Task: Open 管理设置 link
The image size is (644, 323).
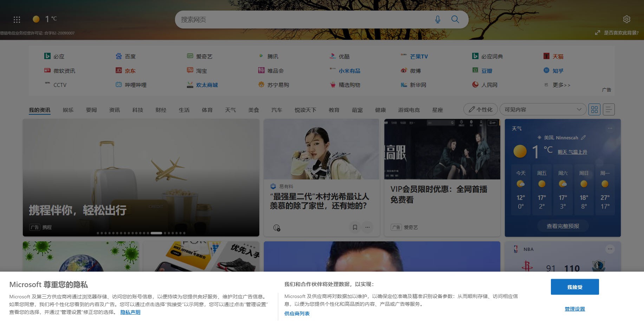Action: pyautogui.click(x=575, y=309)
